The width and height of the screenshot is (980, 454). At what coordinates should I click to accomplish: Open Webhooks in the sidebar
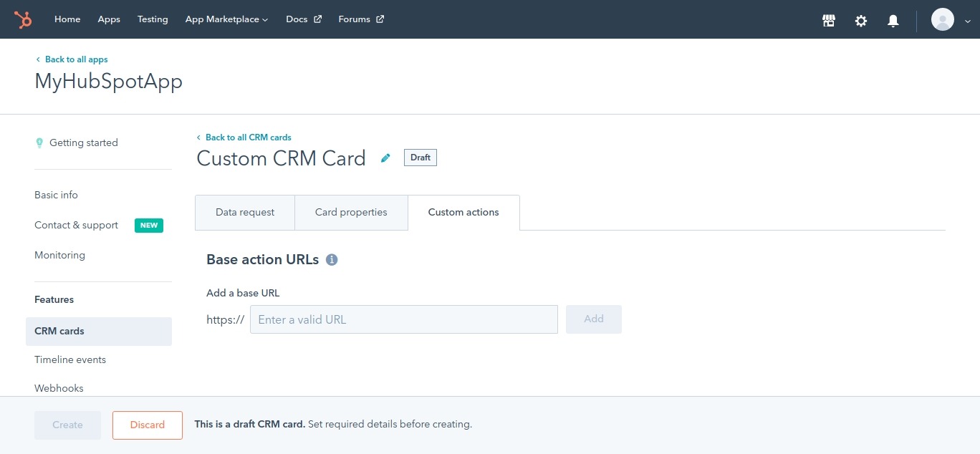tap(59, 388)
